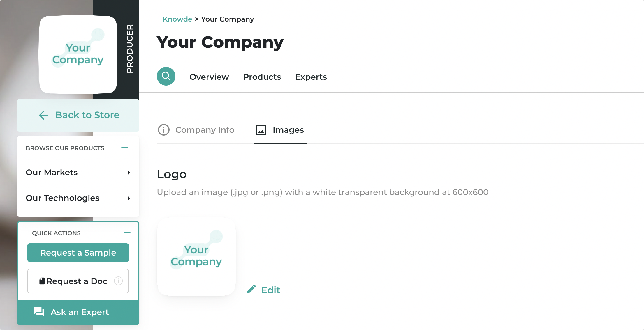This screenshot has height=330, width=644.
Task: Click the pencil icon next to Edit
Action: [251, 289]
